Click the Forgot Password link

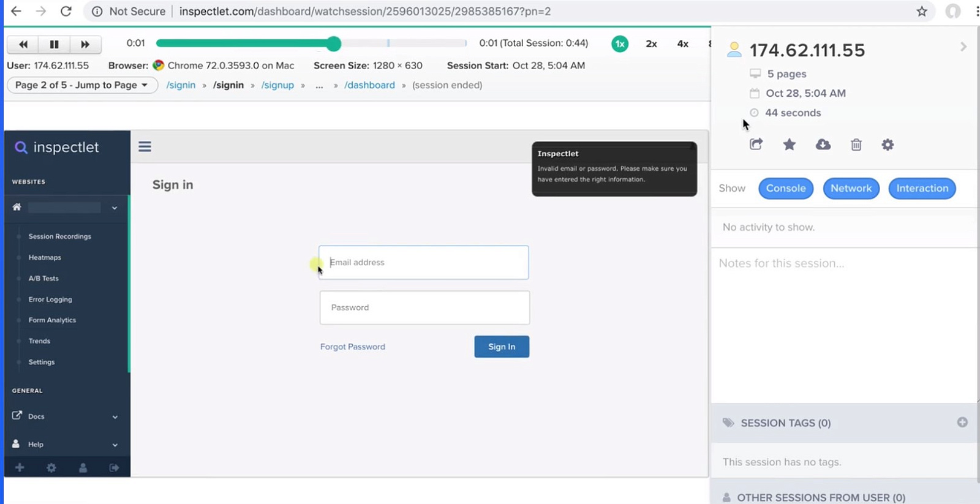(x=353, y=347)
